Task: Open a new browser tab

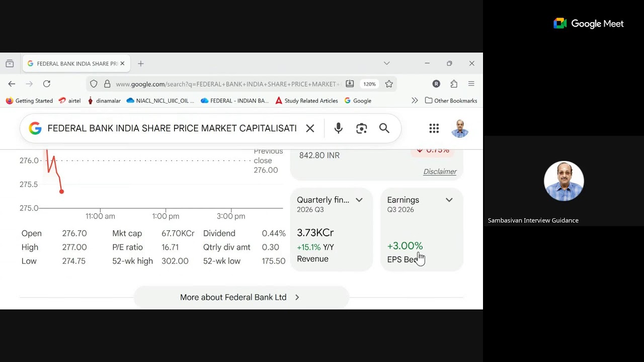Action: (141, 64)
